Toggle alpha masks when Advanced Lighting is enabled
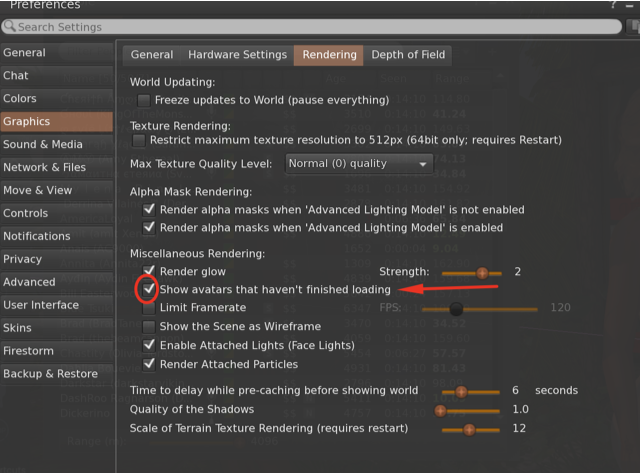The height and width of the screenshot is (473, 641). pos(149,228)
